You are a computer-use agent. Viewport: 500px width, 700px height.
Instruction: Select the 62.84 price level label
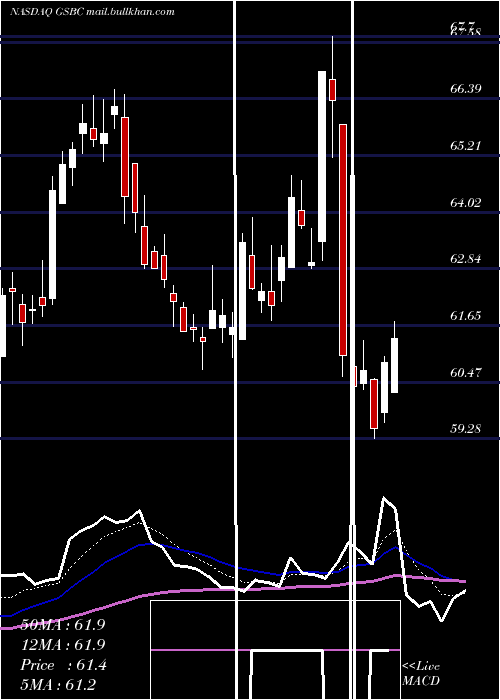click(466, 259)
